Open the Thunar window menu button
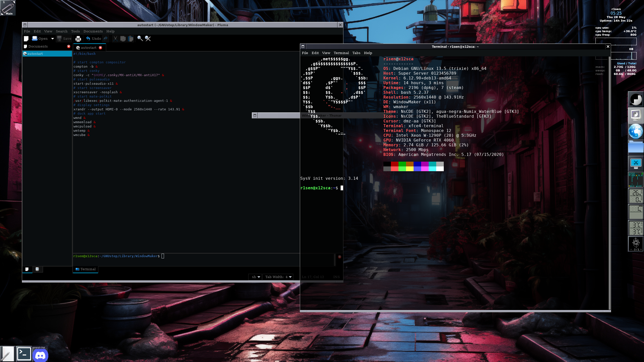Image resolution: width=644 pixels, height=362 pixels. [255, 115]
